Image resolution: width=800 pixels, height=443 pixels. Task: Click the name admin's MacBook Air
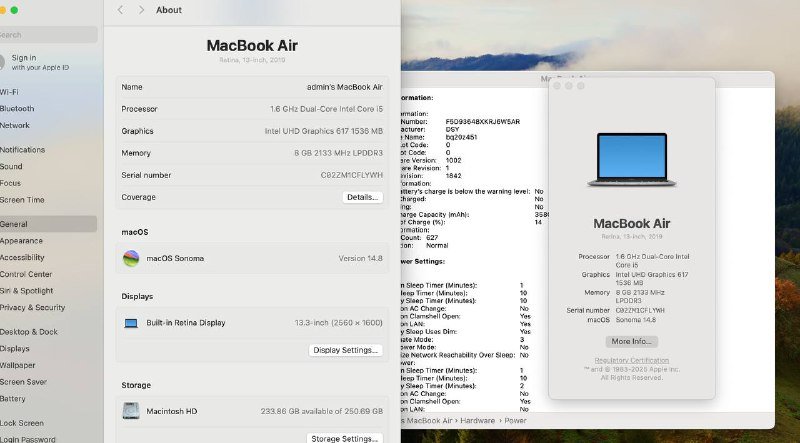coord(344,87)
